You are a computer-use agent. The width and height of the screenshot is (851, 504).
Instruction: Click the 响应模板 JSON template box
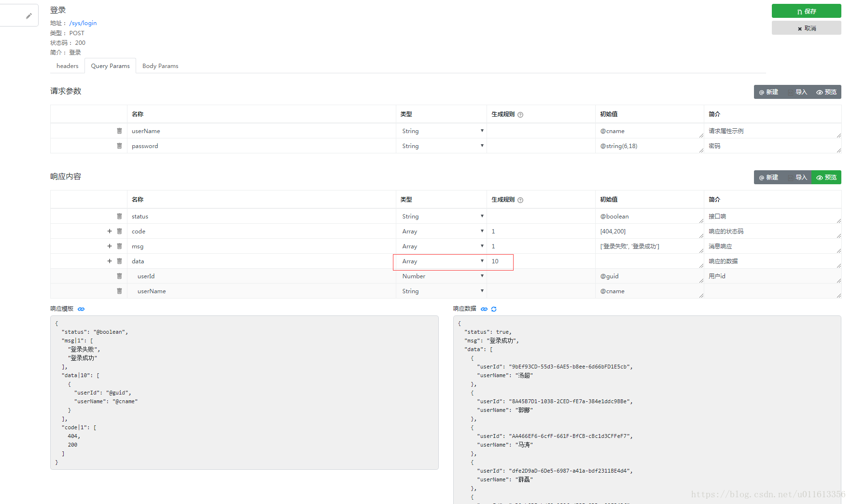click(244, 393)
